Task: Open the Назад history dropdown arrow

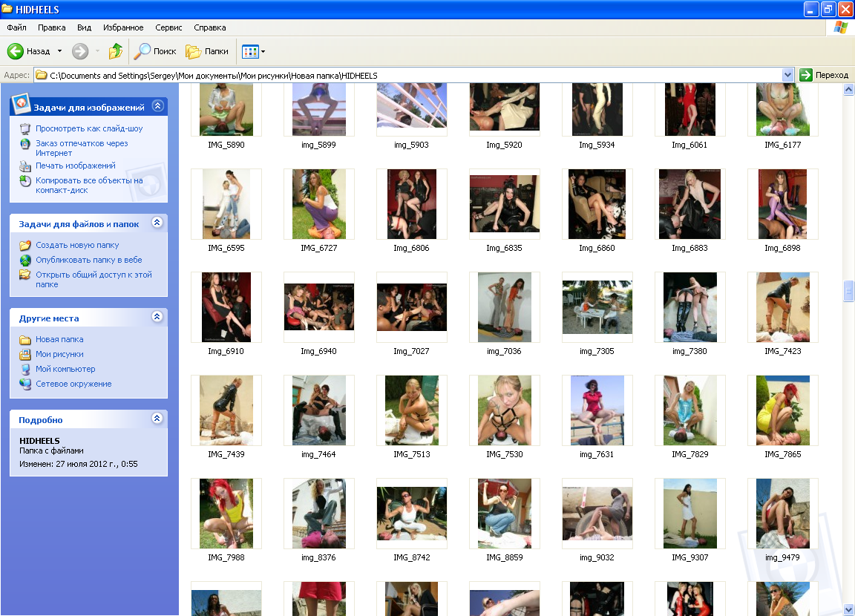Action: click(x=59, y=51)
